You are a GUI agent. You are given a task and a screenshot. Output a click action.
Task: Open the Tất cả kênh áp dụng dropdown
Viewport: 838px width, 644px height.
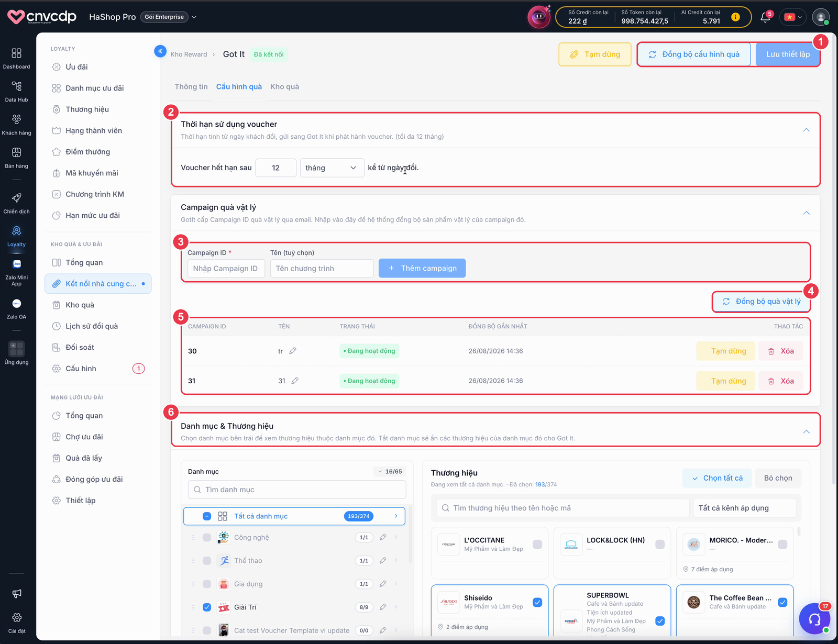pyautogui.click(x=744, y=508)
